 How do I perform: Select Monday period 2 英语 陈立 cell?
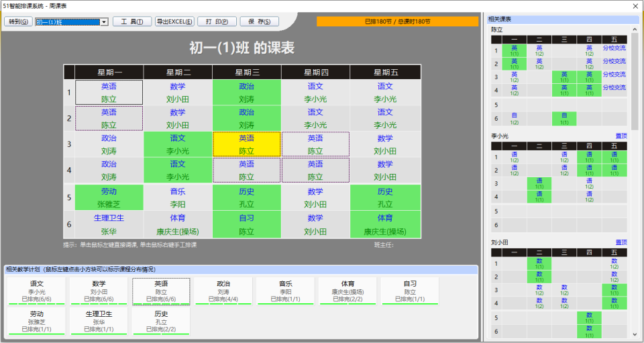click(x=109, y=118)
